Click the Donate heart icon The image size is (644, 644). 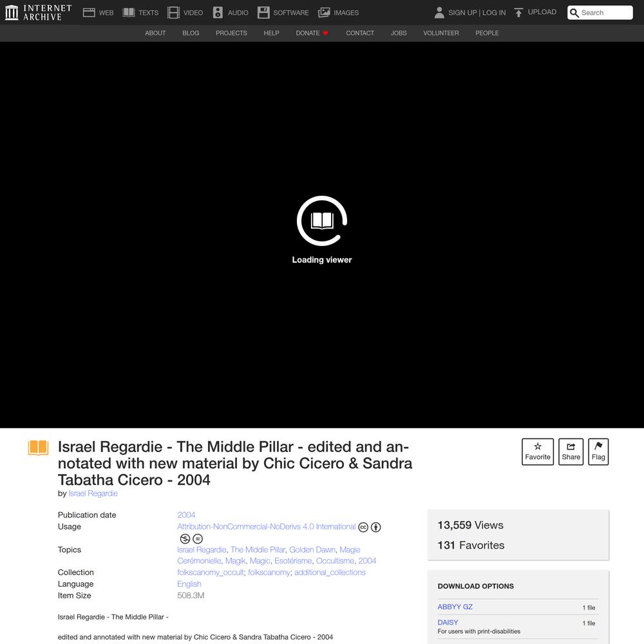326,33
